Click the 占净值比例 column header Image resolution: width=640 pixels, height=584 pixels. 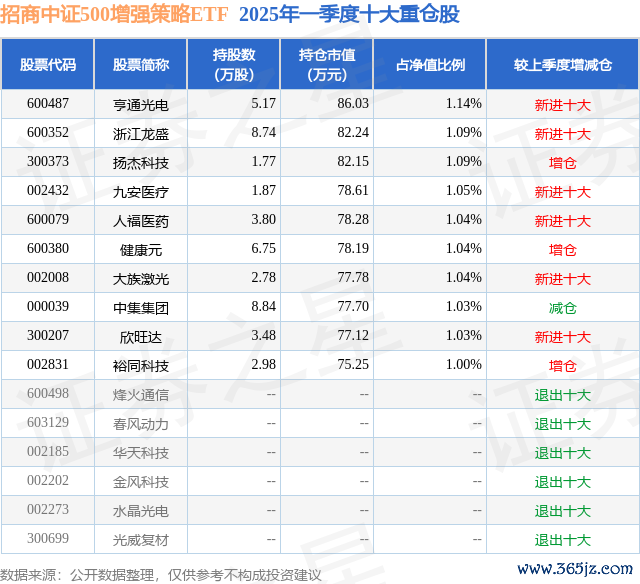point(430,65)
